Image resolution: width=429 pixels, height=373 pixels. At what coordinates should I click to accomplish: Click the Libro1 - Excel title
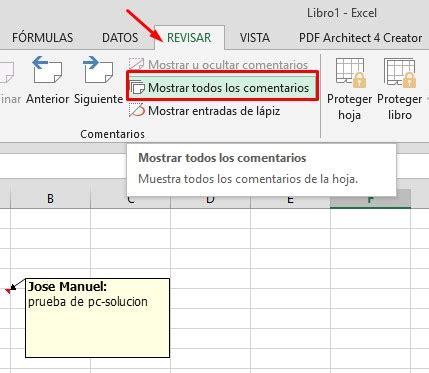[342, 13]
